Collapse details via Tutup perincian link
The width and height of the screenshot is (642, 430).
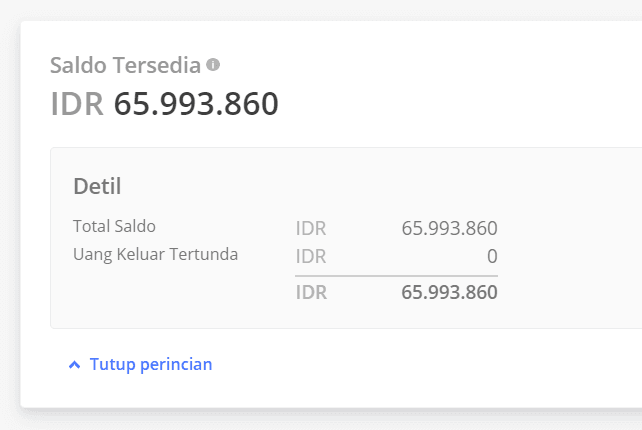pos(151,364)
